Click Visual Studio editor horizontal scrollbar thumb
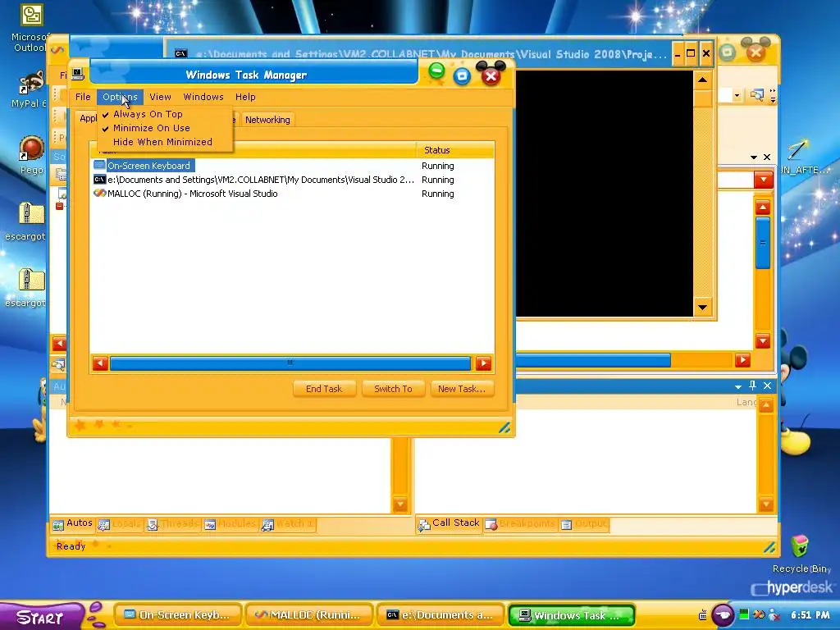The width and height of the screenshot is (840, 630). [593, 361]
